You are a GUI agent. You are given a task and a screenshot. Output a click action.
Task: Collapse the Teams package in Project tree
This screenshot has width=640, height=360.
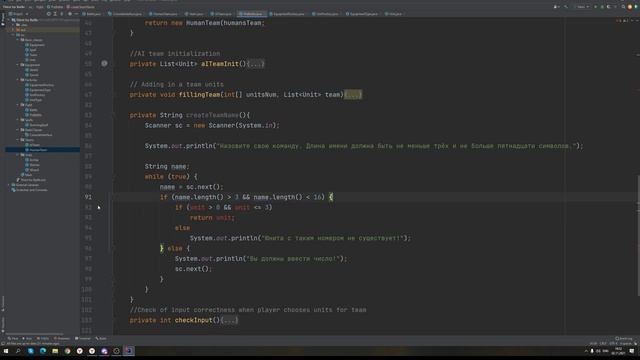point(18,140)
